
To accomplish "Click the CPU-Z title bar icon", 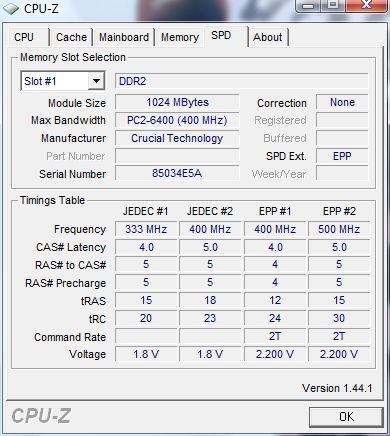I will (x=11, y=8).
